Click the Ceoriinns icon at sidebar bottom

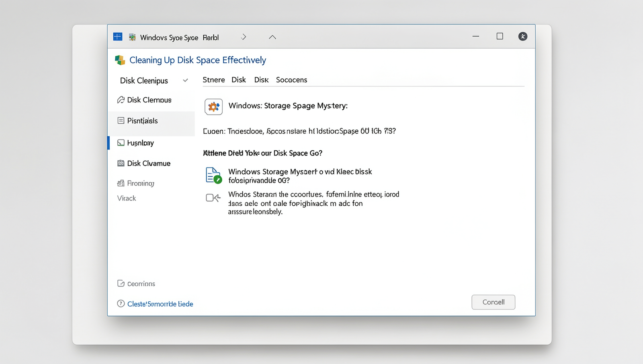pos(121,283)
